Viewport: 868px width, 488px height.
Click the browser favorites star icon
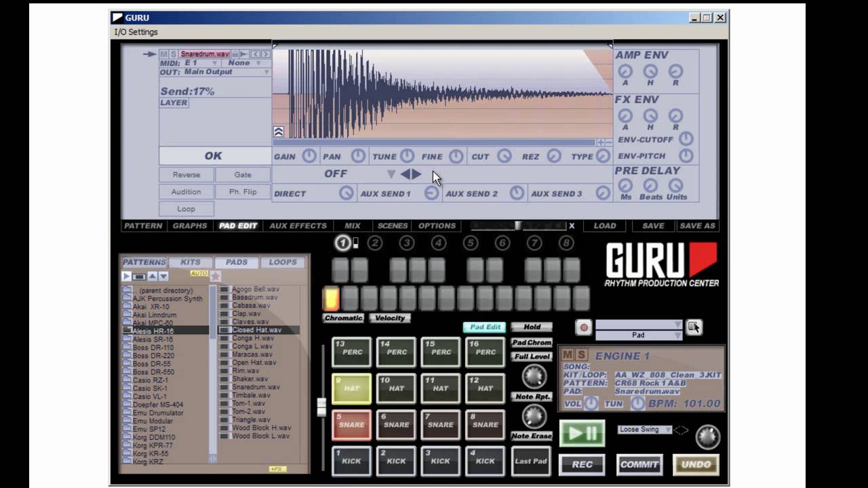216,276
